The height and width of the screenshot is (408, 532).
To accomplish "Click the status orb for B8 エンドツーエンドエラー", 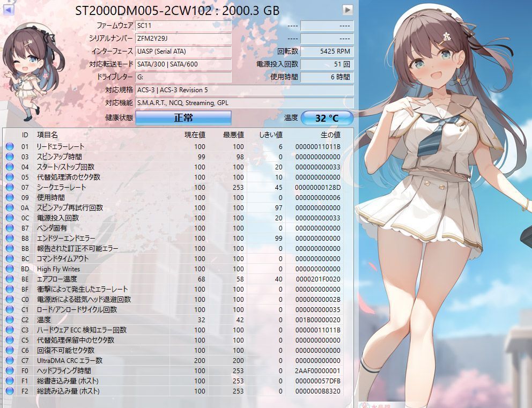I will [x=10, y=238].
